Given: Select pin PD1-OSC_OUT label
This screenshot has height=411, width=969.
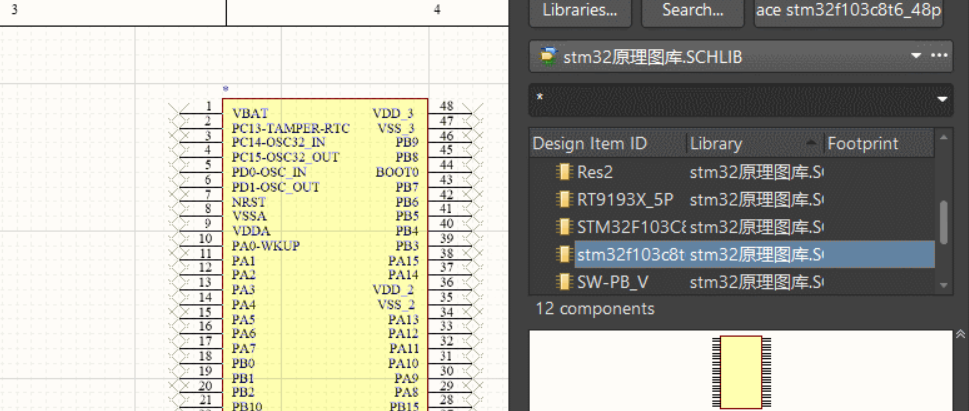Looking at the screenshot, I should [276, 187].
